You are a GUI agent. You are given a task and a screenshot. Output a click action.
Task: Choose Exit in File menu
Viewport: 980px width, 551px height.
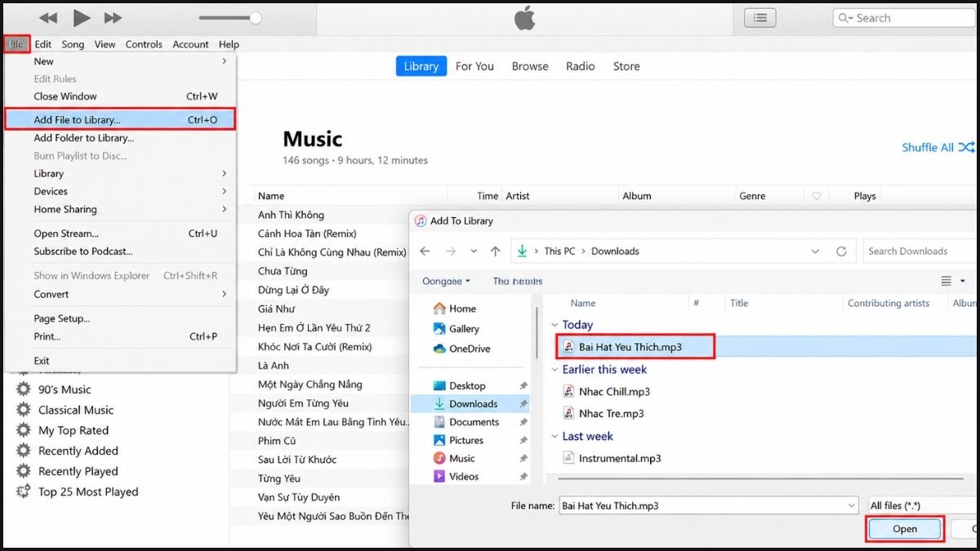120,361
